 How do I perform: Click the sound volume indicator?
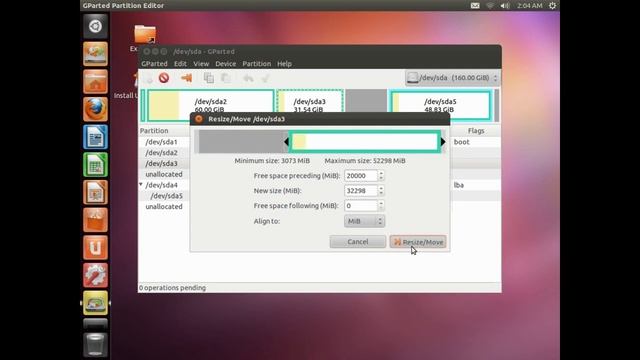505,6
